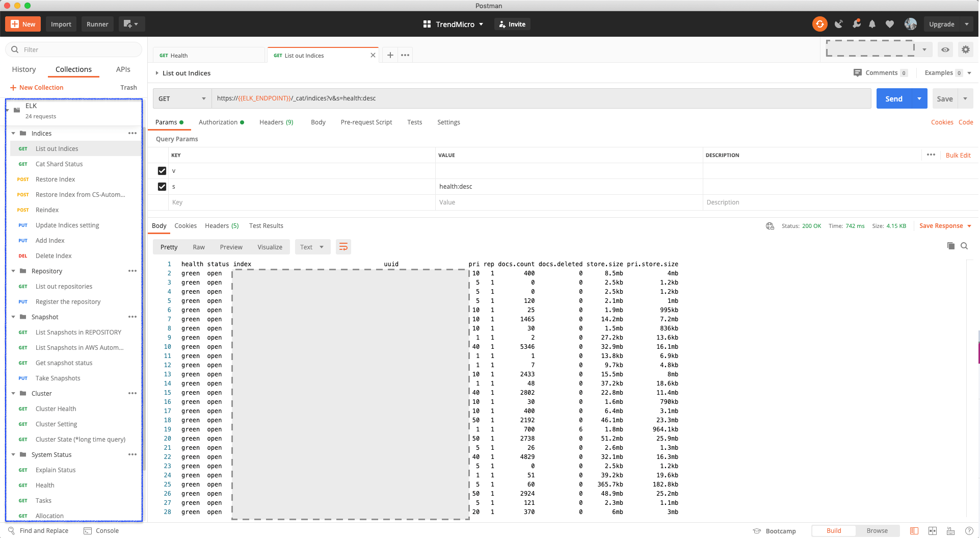Open the satellite capture requests icon
980x538 pixels.
839,24
